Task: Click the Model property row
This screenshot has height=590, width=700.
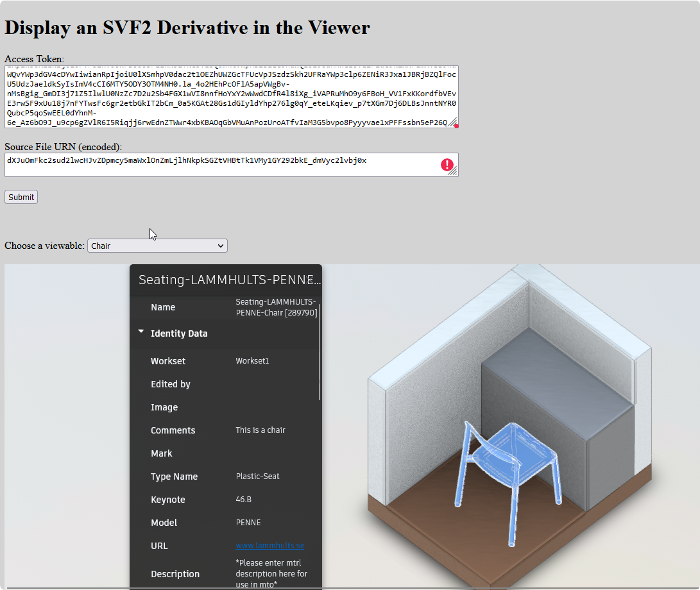Action: [225, 523]
